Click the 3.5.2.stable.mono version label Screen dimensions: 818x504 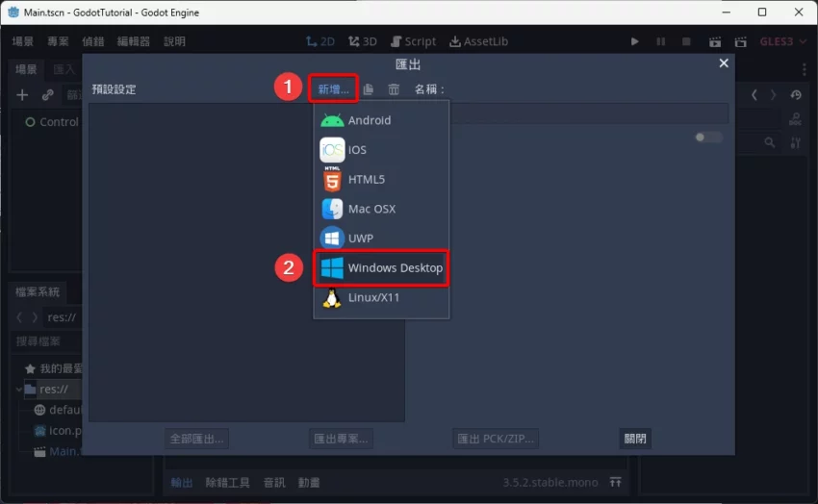550,483
